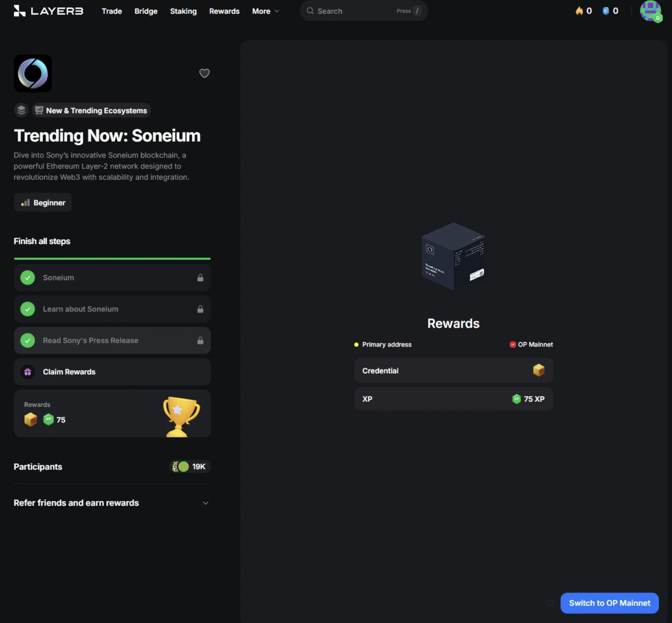Click the Finish all steps heading

(x=42, y=241)
